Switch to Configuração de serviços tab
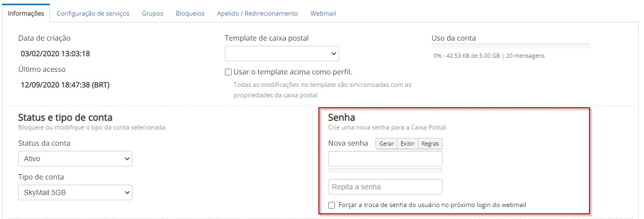 (93, 14)
